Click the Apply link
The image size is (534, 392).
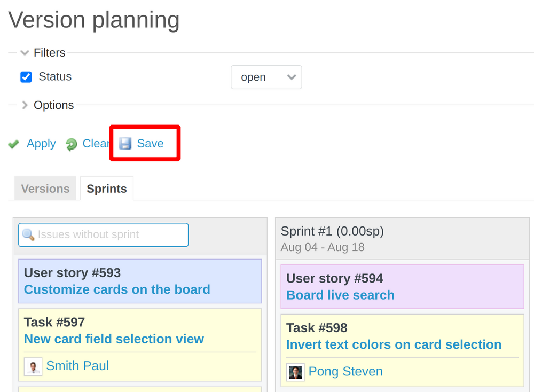click(41, 144)
